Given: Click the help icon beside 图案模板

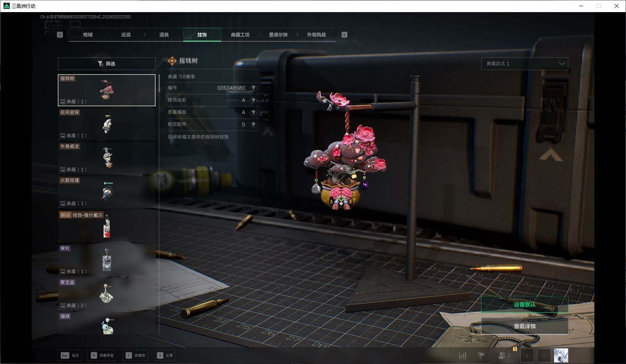Looking at the screenshot, I should click(x=253, y=112).
